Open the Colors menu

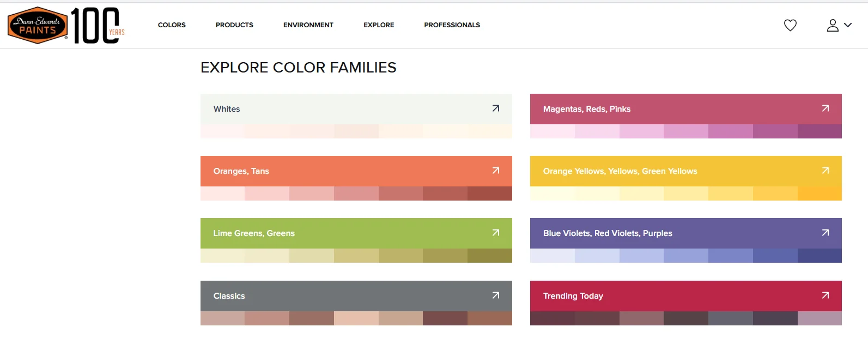pos(172,25)
